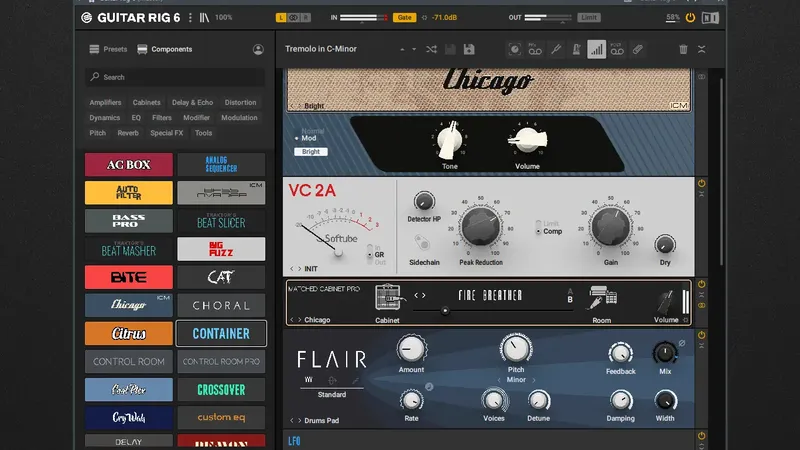Add the custom eq component
Screen dimensions: 800x450
click(221, 417)
